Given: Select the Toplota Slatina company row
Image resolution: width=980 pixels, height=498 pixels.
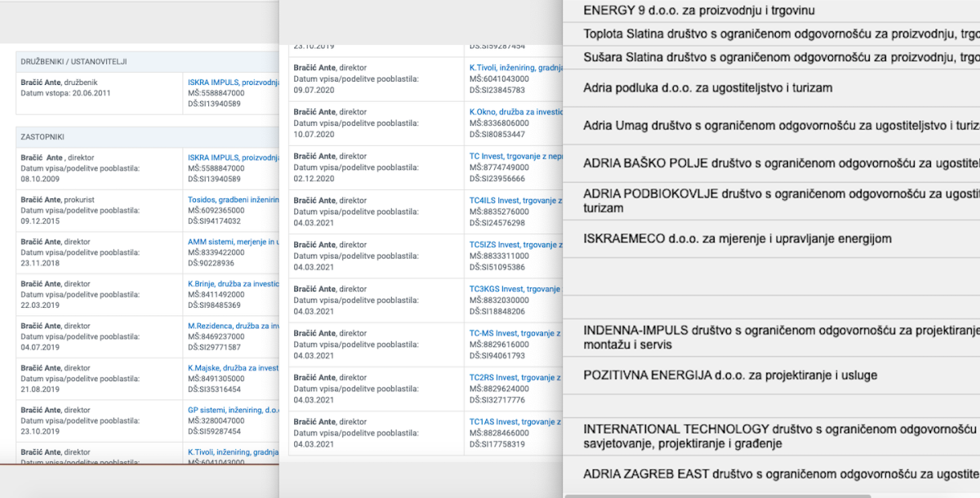Looking at the screenshot, I should coord(772,33).
